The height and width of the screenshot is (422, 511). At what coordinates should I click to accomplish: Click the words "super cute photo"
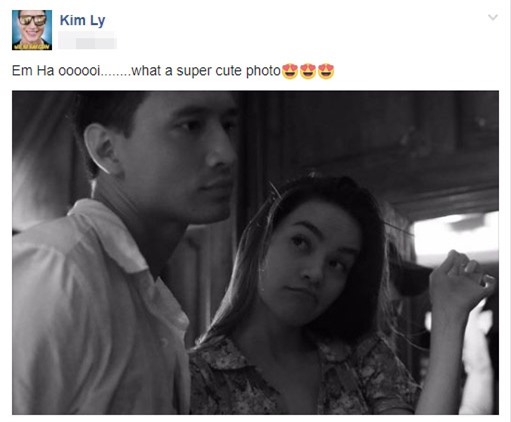228,71
